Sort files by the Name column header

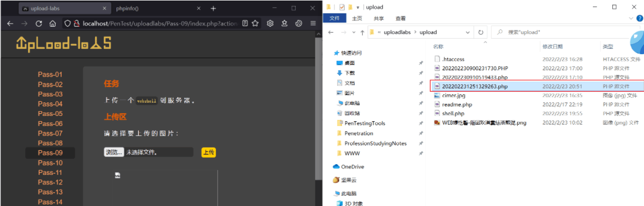[x=438, y=47]
